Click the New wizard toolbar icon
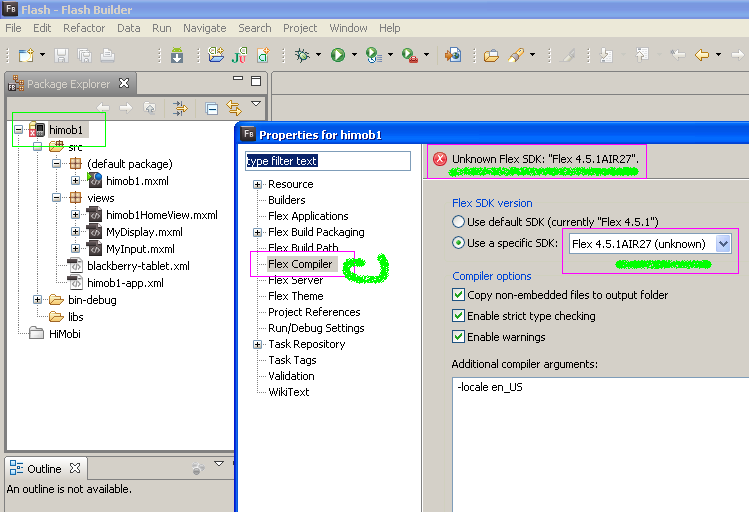Viewport: 749px width, 523px height. pyautogui.click(x=26, y=55)
